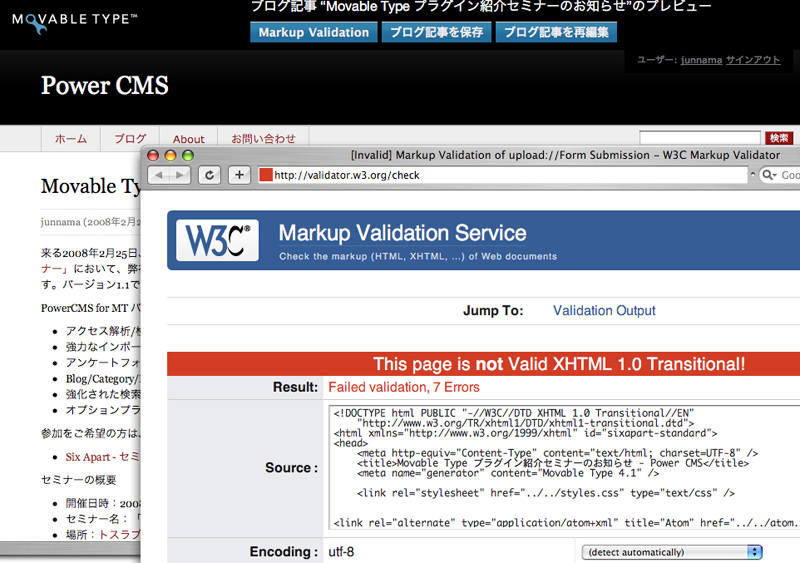
Task: Click the Failed validation, 7 Errors text
Action: pyautogui.click(x=404, y=387)
